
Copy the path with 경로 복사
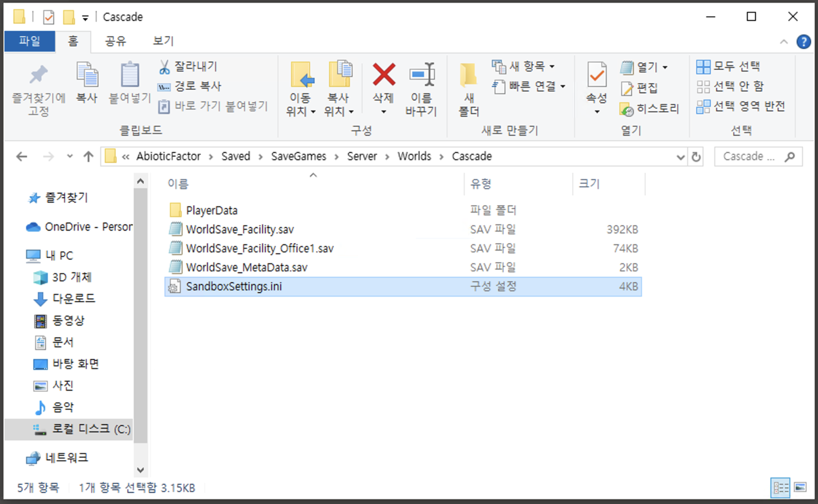coord(190,86)
